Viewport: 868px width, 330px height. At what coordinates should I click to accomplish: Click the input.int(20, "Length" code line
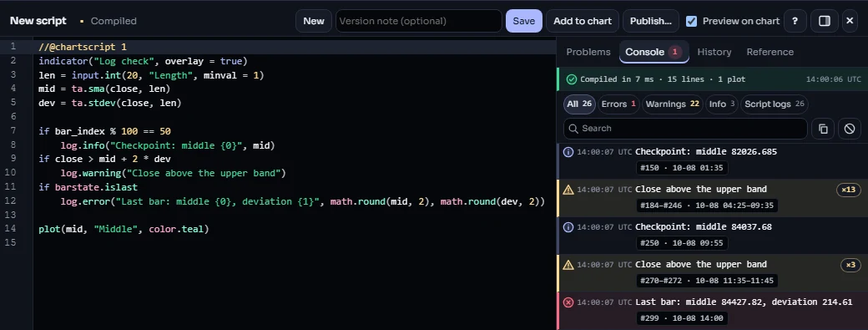point(151,74)
